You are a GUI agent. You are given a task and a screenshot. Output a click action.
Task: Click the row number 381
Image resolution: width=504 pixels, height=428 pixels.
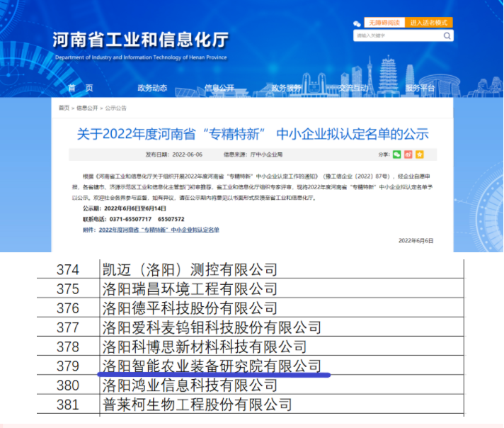pos(68,405)
